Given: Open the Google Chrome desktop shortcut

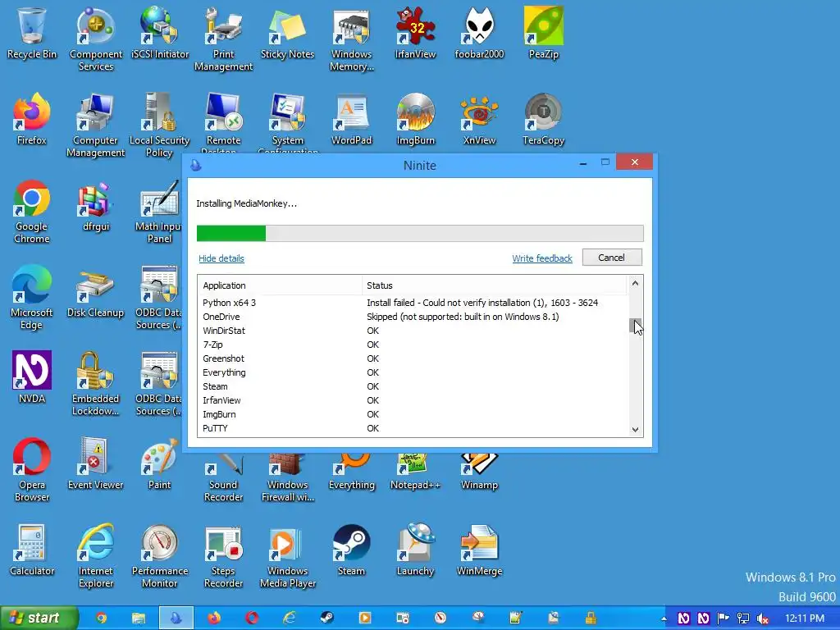Looking at the screenshot, I should pyautogui.click(x=32, y=211).
